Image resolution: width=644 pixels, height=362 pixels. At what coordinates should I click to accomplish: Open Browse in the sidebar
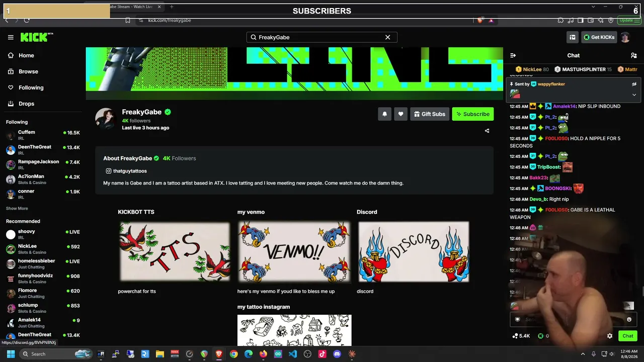[28, 71]
